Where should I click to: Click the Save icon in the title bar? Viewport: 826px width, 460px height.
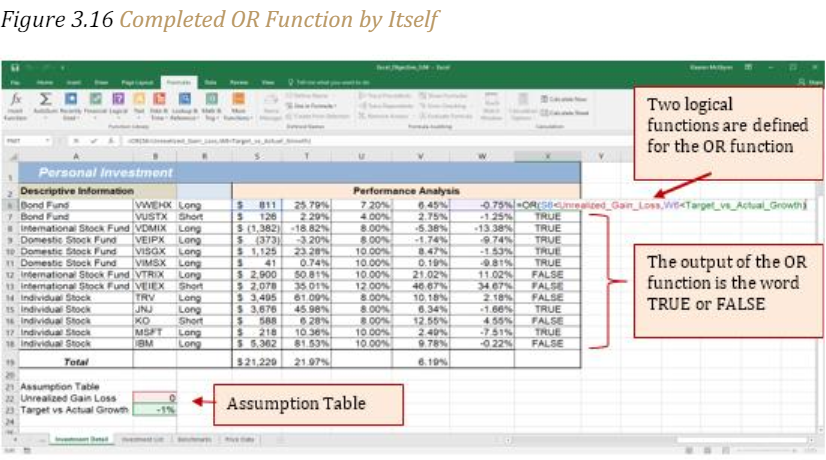15,68
